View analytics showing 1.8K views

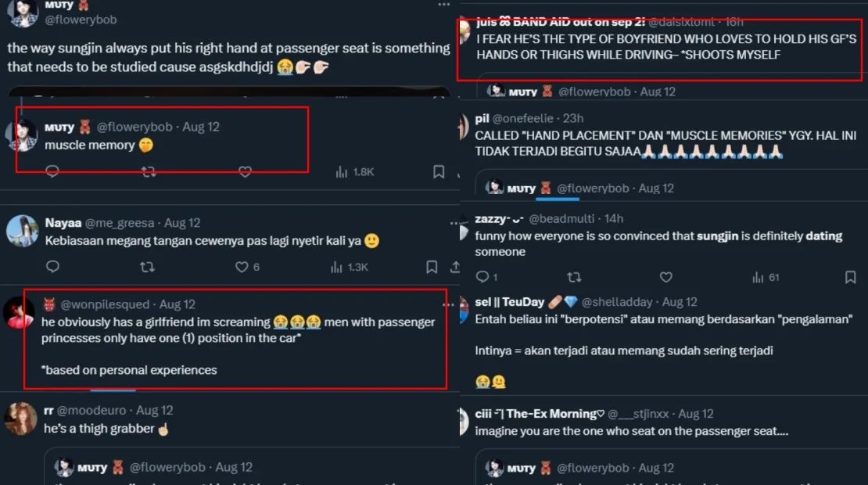pos(354,171)
